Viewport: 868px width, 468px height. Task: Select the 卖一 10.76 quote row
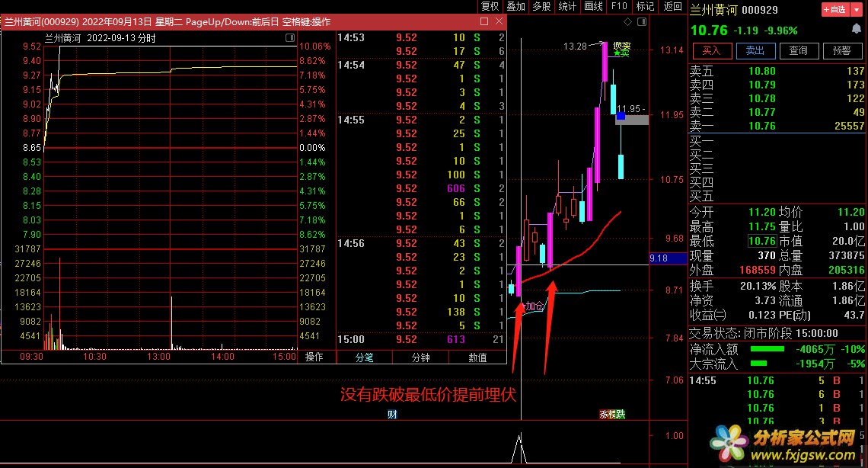click(x=777, y=127)
